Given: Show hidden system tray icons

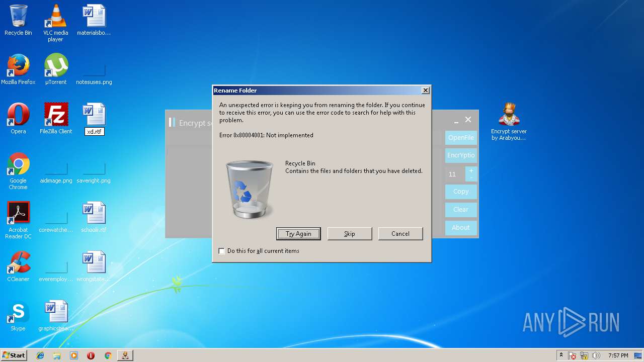Looking at the screenshot, I should (561, 355).
